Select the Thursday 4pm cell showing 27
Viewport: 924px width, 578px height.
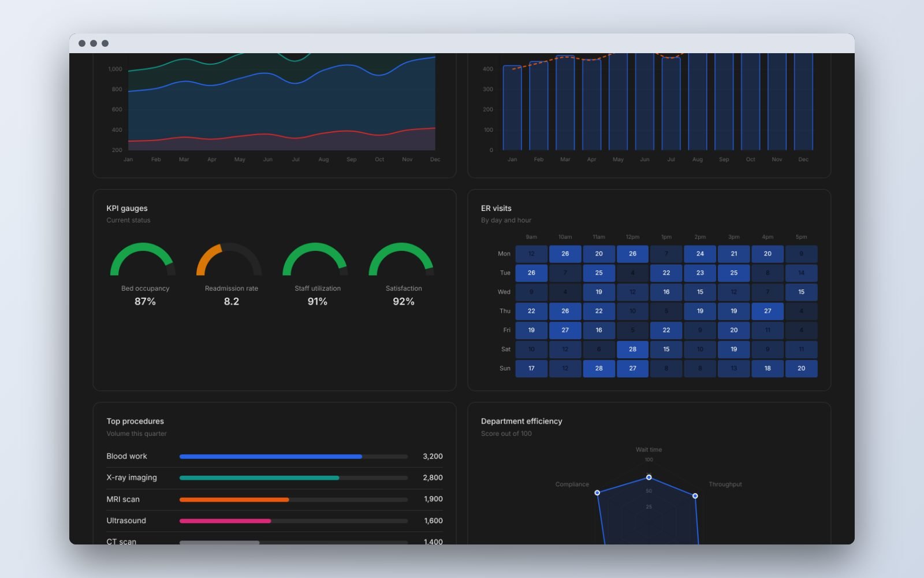767,311
